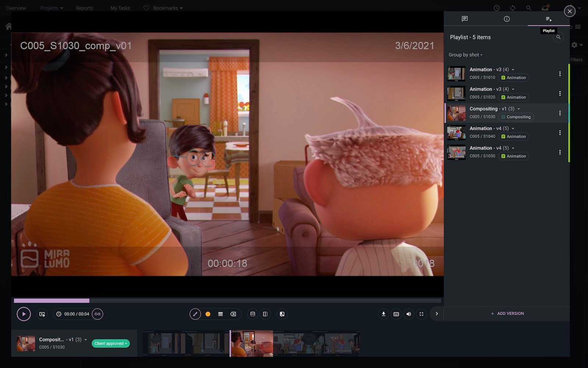Click Animation task tag for S1020
This screenshot has height=368, width=588.
click(513, 97)
